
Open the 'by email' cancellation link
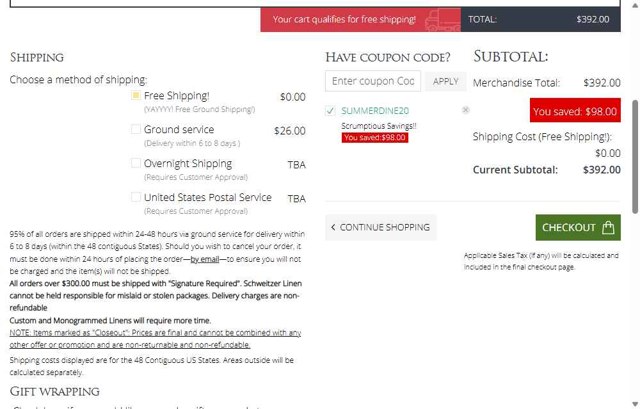pos(205,259)
